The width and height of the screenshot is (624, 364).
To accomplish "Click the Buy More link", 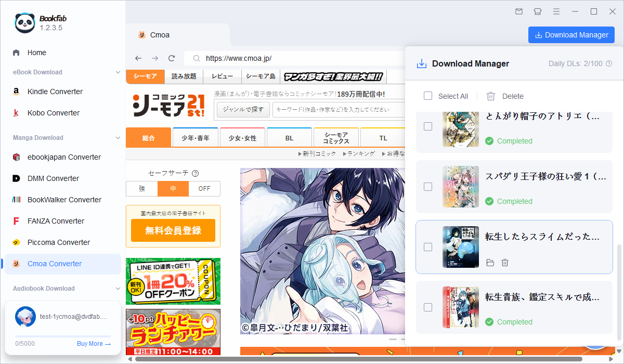I will [x=94, y=344].
